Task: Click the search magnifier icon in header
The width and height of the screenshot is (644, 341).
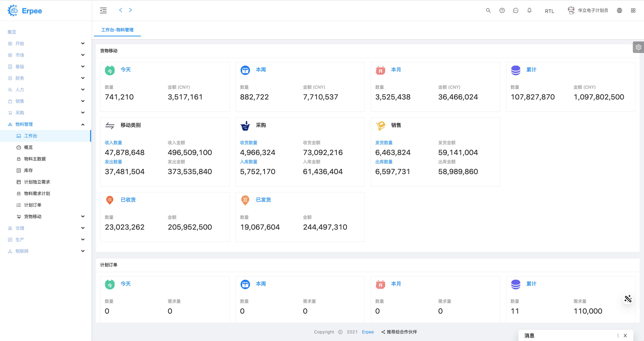Action: [488, 10]
